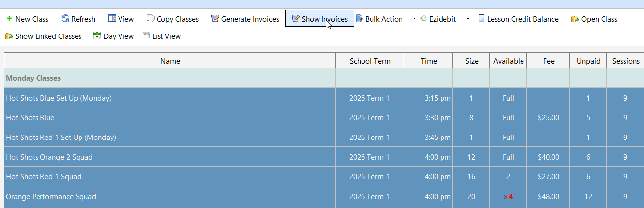The image size is (644, 208).
Task: Sort classes by the Name column header
Action: click(x=170, y=61)
